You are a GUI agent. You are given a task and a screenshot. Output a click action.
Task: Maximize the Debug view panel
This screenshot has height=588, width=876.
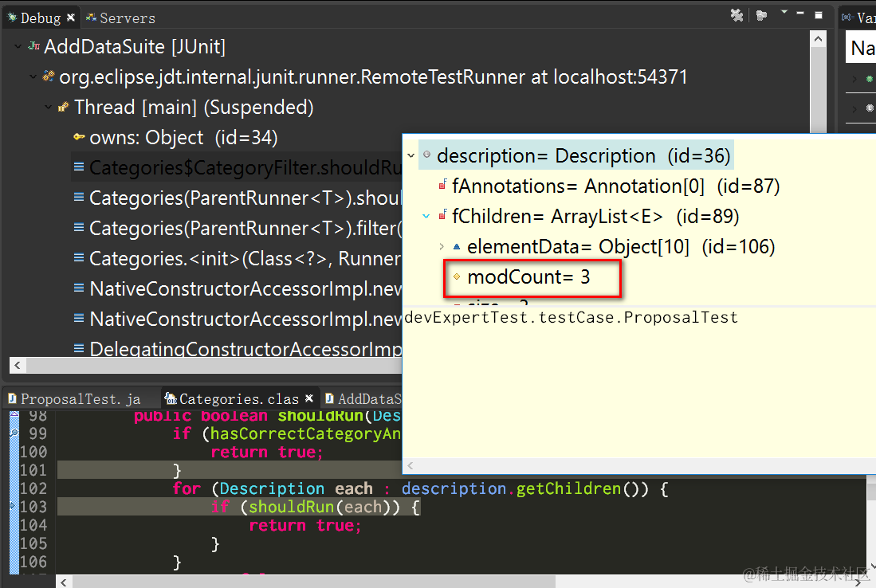click(819, 15)
